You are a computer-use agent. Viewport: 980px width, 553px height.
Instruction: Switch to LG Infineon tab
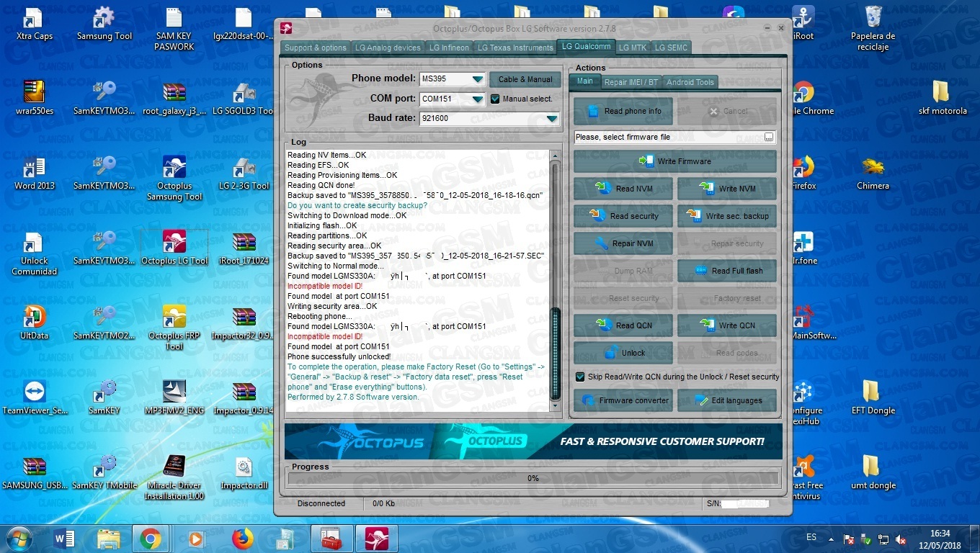coord(449,48)
